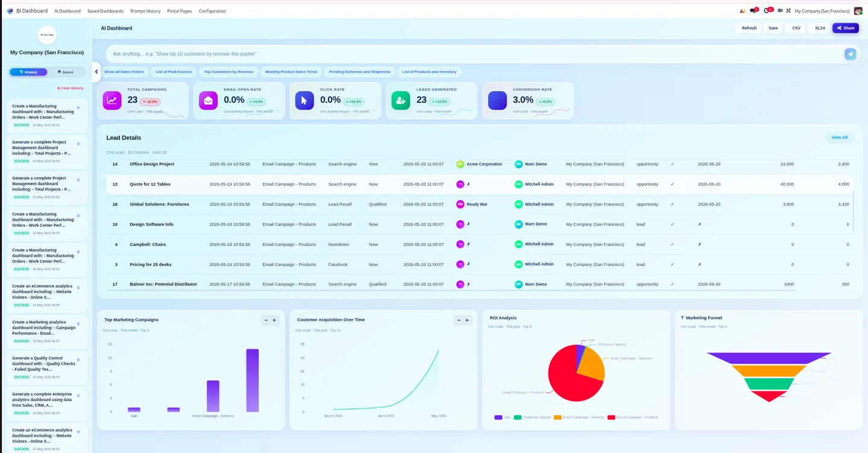Switch sidebar to History view
Image resolution: width=868 pixels, height=453 pixels.
(x=28, y=72)
